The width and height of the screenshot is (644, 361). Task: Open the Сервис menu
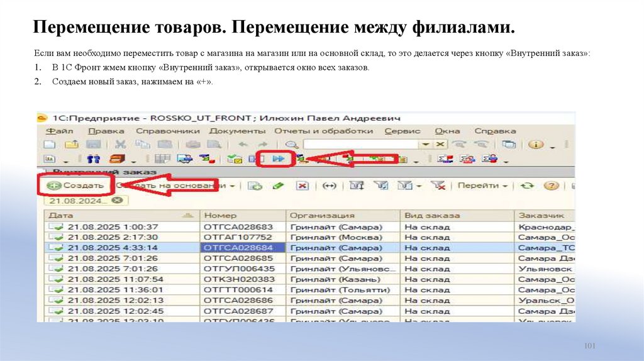click(402, 131)
